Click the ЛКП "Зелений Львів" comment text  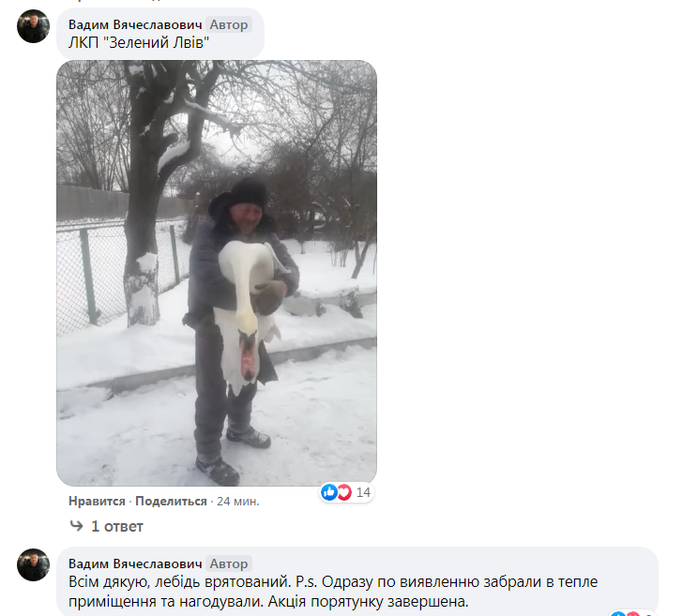tap(139, 43)
